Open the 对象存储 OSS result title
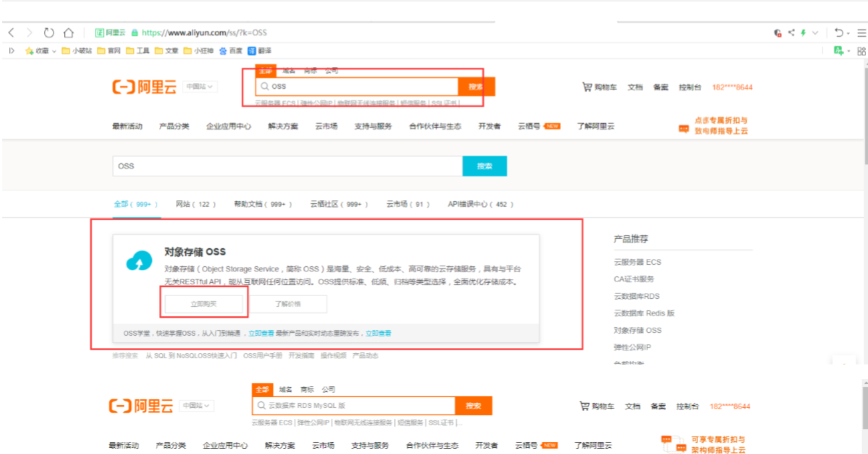 195,251
